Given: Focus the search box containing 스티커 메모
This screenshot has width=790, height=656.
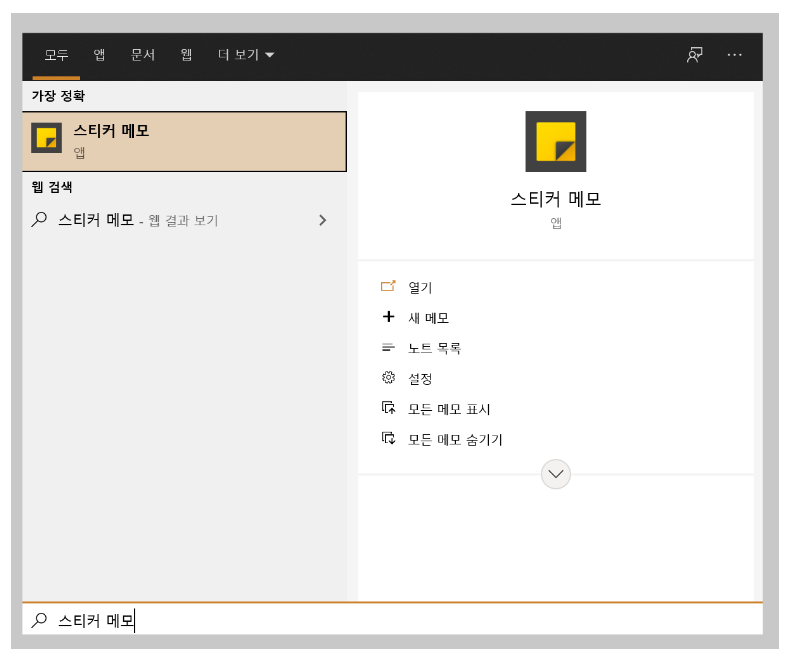Looking at the screenshot, I should coord(392,620).
